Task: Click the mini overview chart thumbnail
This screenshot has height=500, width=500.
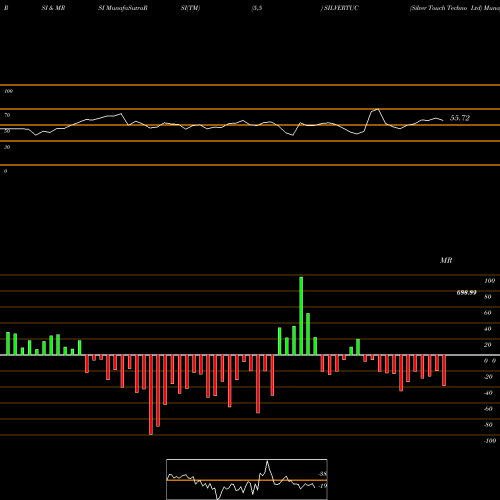Action: [247, 479]
